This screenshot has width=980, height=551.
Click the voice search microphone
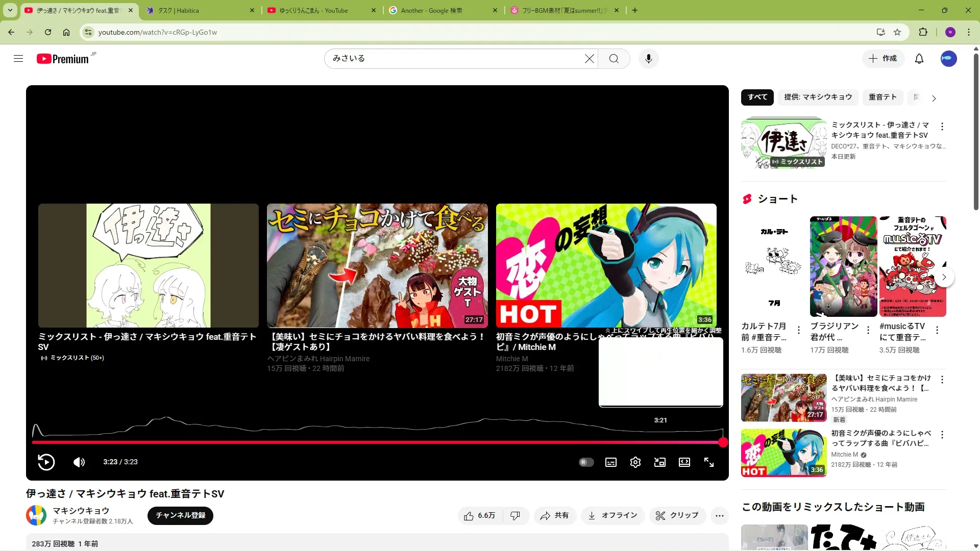point(648,59)
